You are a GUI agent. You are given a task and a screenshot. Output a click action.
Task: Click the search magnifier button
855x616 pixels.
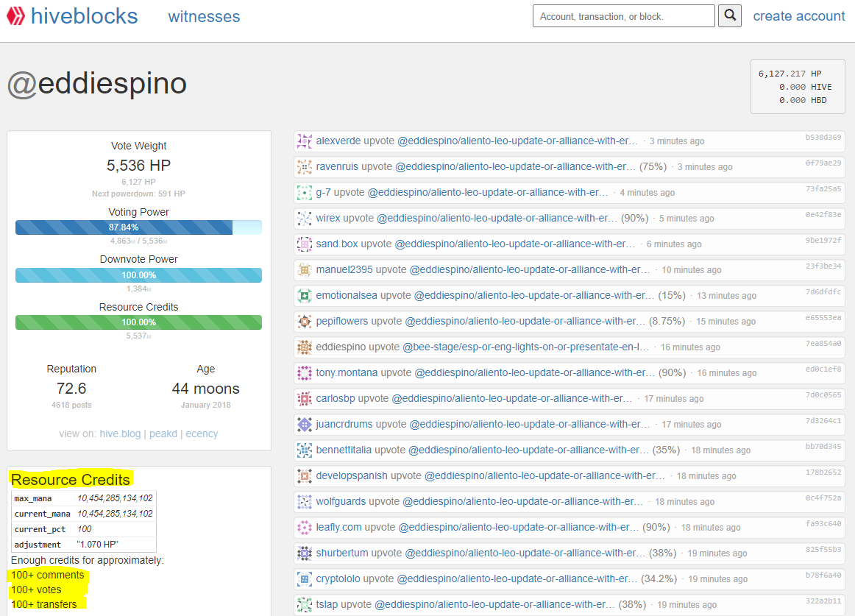pos(730,15)
